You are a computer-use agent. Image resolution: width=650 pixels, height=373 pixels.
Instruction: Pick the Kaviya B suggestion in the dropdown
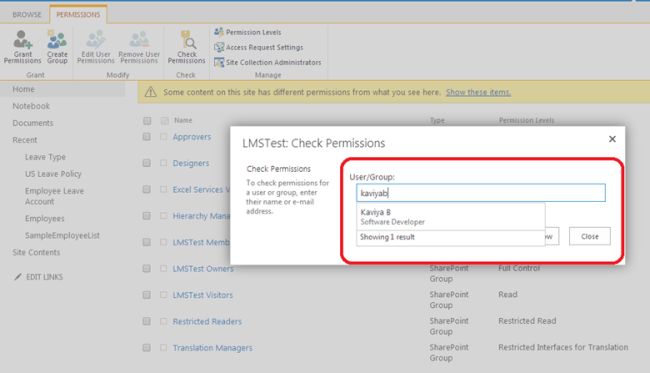coord(450,217)
